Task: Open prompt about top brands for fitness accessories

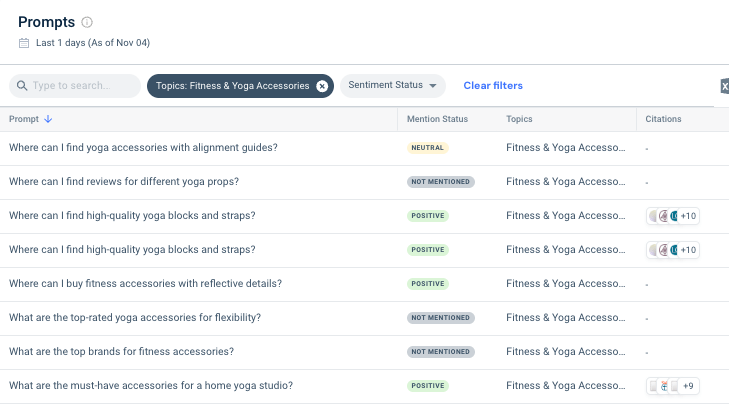Action: click(x=121, y=351)
